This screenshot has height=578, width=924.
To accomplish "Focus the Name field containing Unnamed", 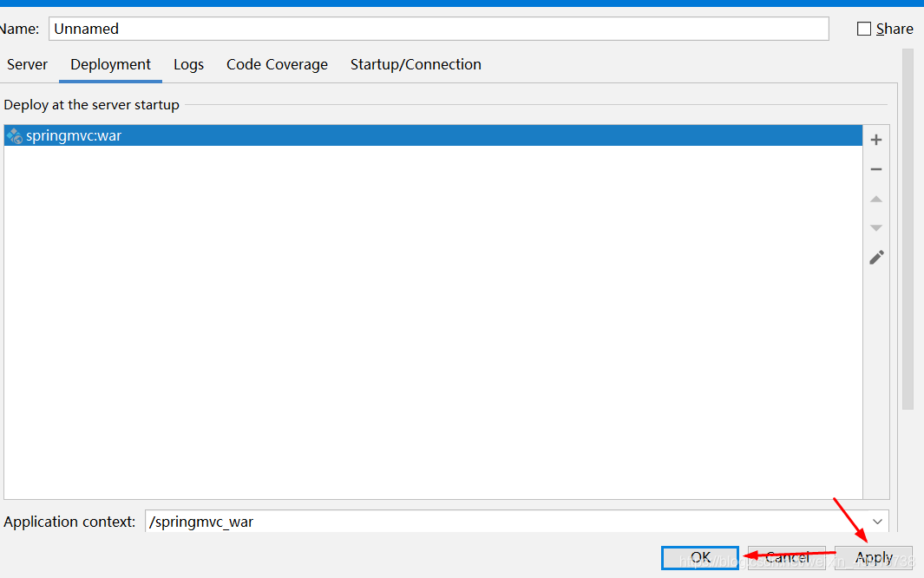I will pos(439,29).
